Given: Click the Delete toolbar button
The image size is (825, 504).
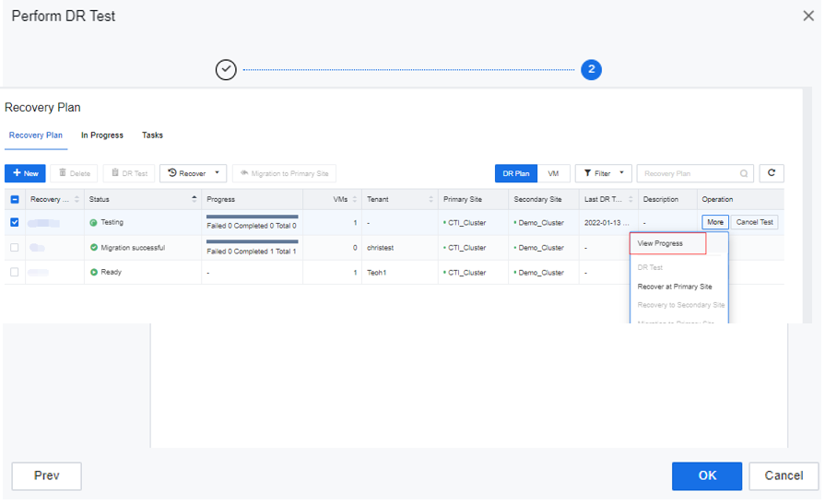Looking at the screenshot, I should [x=74, y=173].
